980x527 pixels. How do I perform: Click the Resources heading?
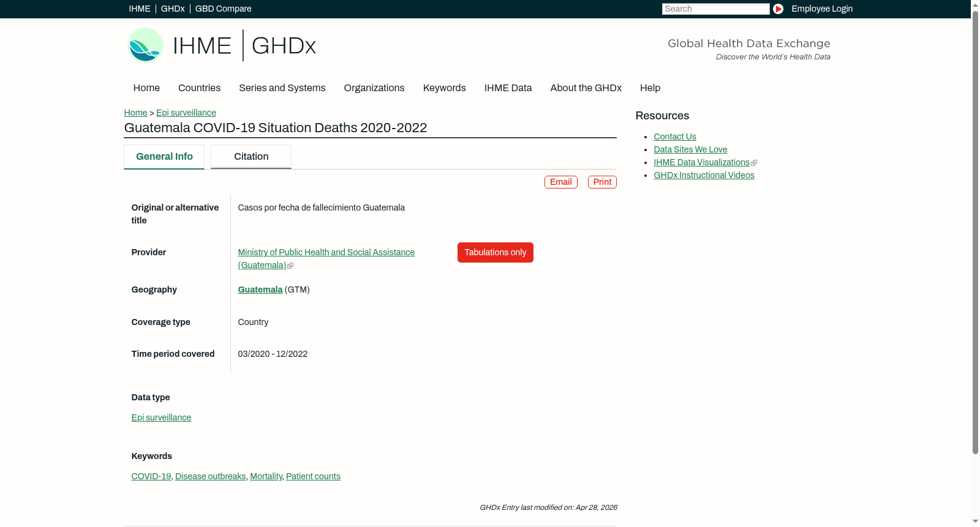tap(662, 116)
